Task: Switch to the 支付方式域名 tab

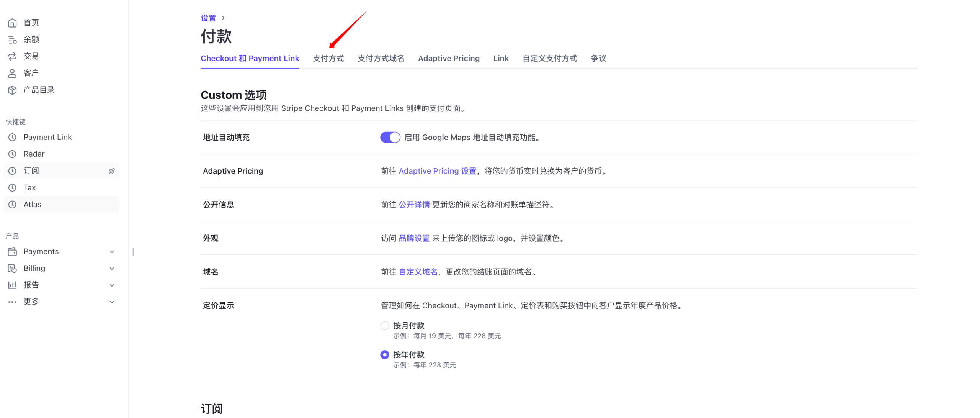Action: [381, 58]
